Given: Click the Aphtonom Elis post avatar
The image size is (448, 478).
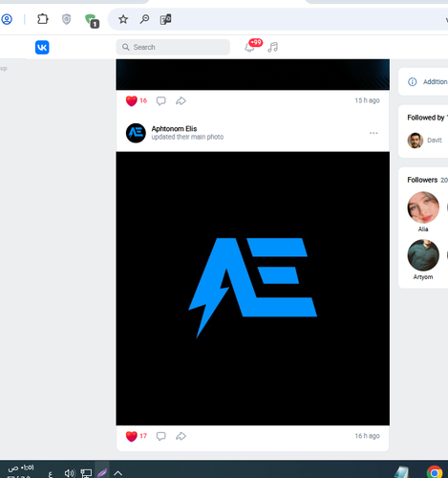Looking at the screenshot, I should coord(136,133).
